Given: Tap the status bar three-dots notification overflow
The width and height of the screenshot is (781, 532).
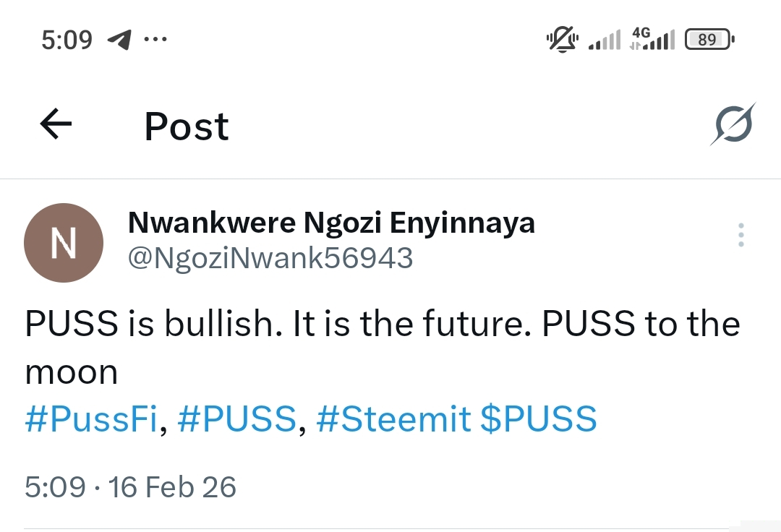Looking at the screenshot, I should pos(155,40).
